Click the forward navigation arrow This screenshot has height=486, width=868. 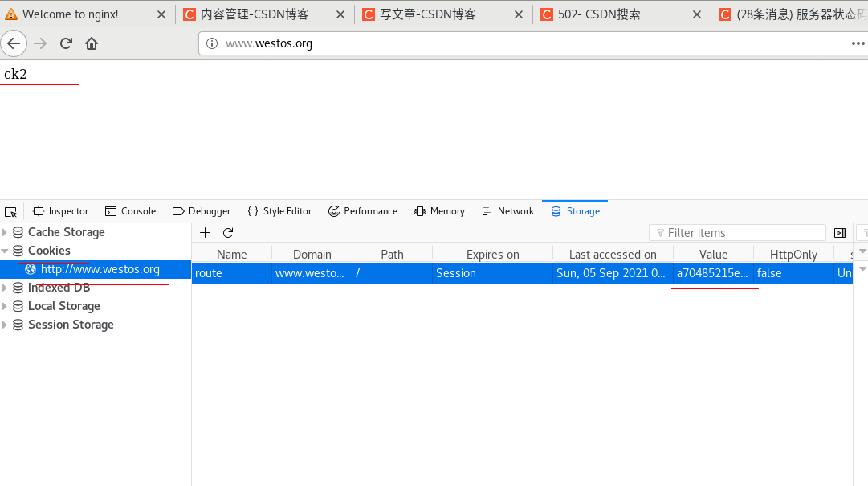click(x=40, y=43)
